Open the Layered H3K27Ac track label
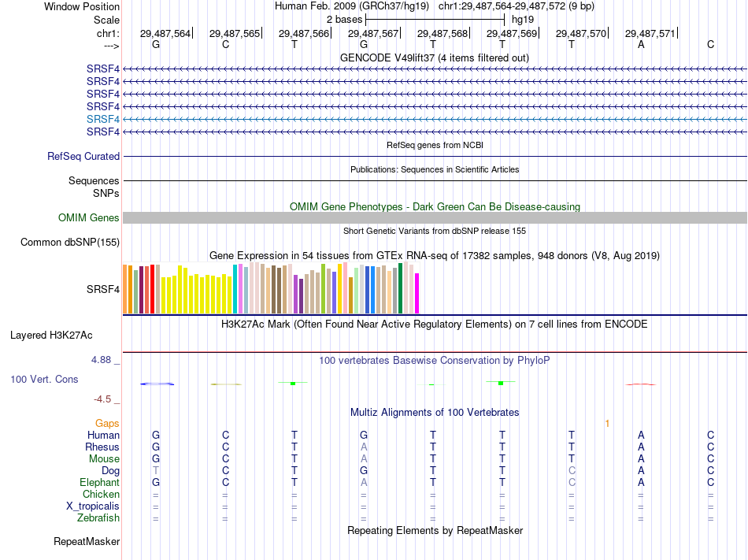Viewport: 748px width, 560px height. [x=51, y=336]
